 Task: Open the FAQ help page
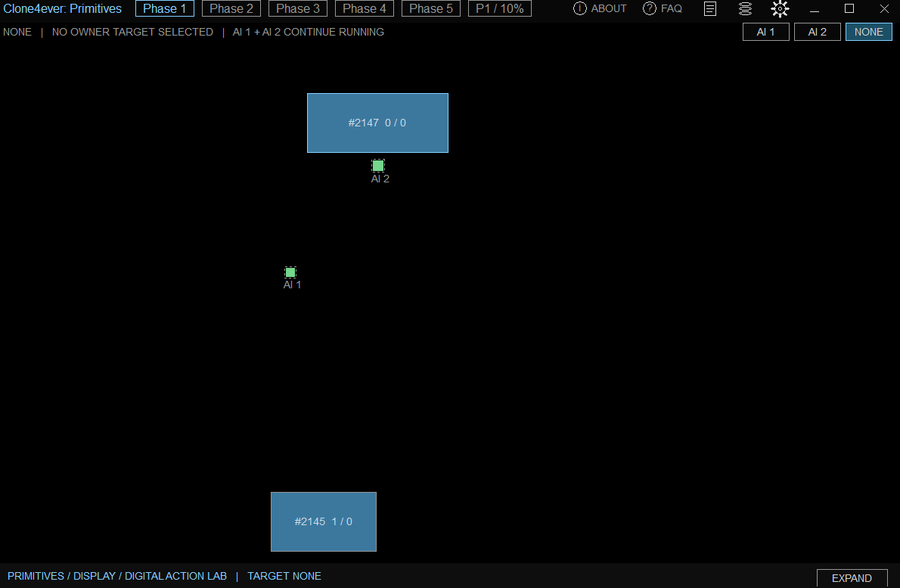coord(662,9)
